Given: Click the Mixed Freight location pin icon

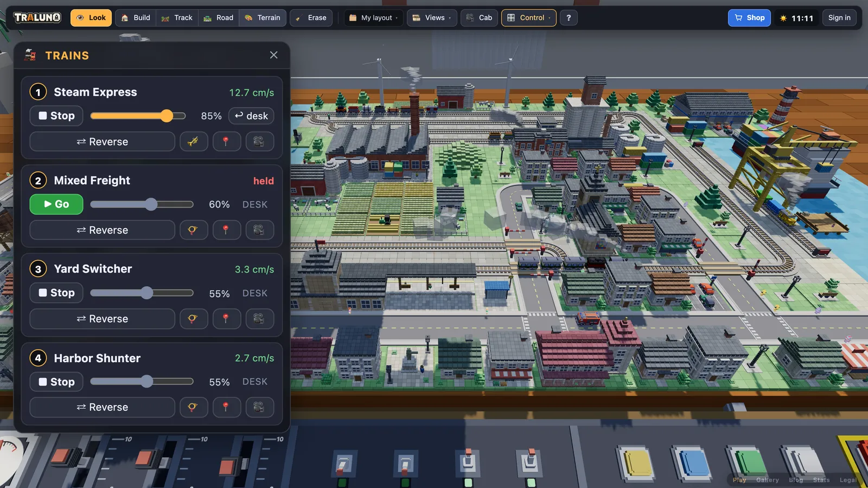Looking at the screenshot, I should pos(226,230).
